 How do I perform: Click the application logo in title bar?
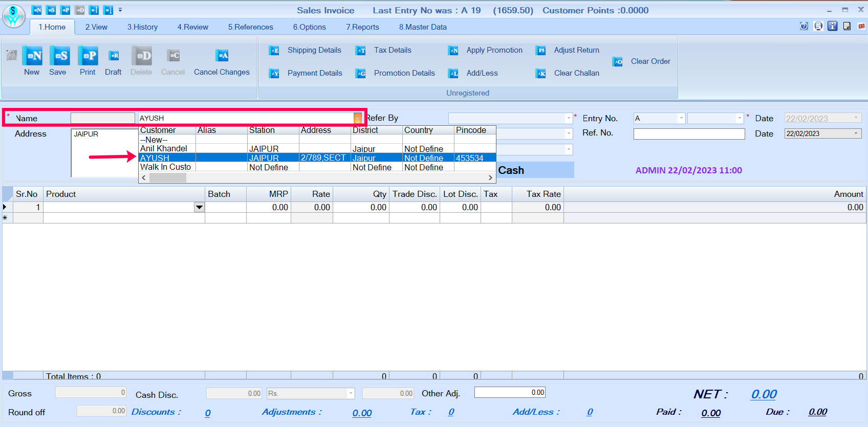(14, 16)
